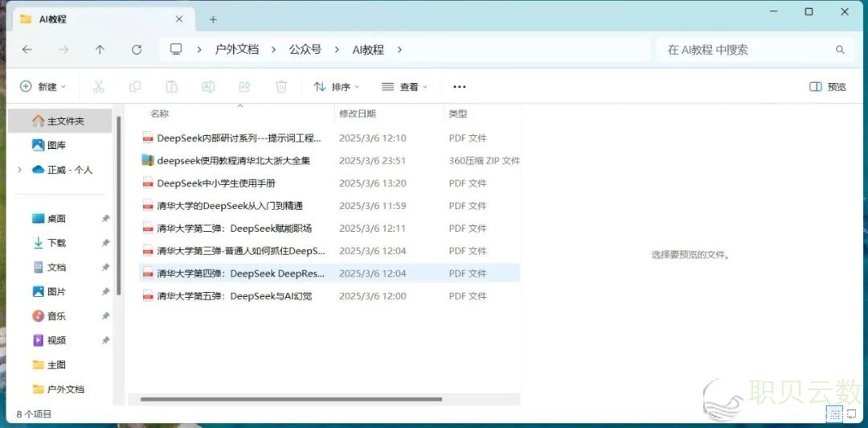
Task: Click date 2025/3/6 23:51 cell
Action: (373, 161)
